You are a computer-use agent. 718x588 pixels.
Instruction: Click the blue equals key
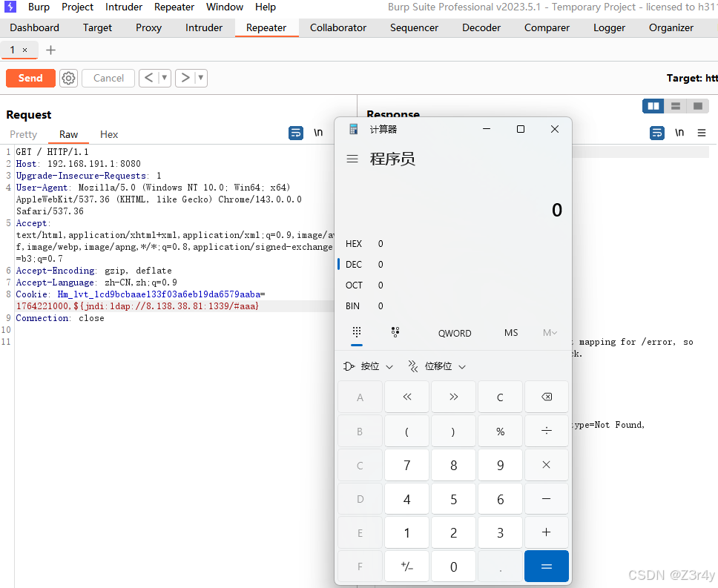point(546,566)
